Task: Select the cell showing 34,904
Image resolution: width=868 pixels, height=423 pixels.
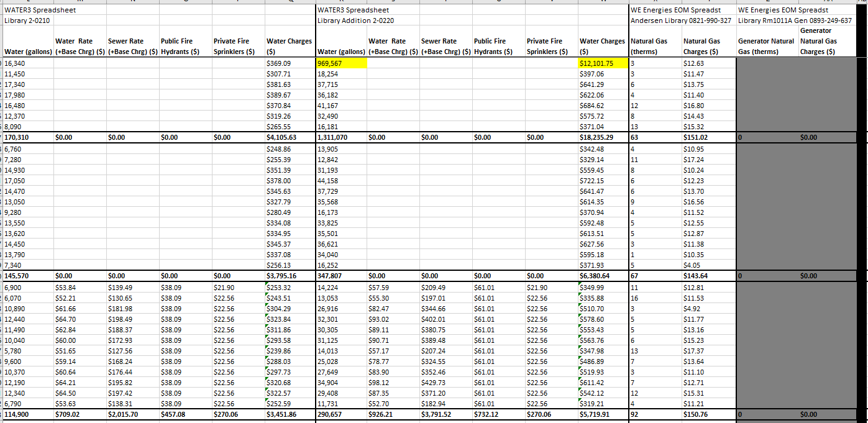Action: (x=342, y=383)
